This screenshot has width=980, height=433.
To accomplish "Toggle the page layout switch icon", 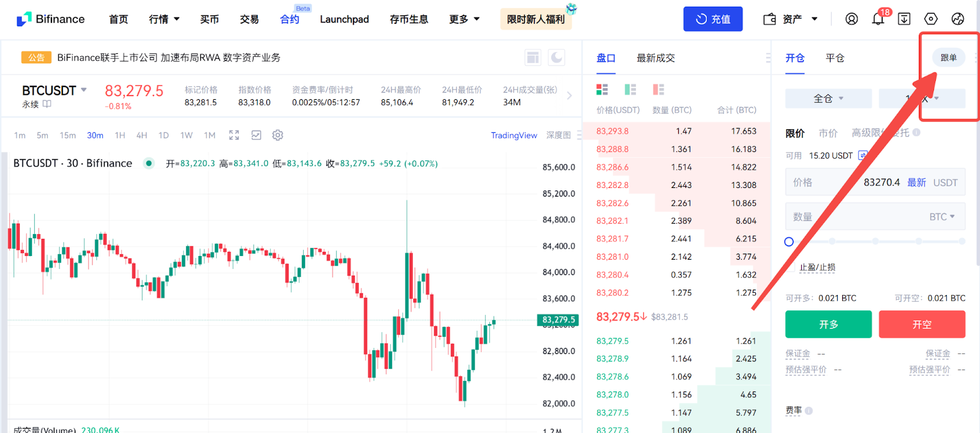I will pos(533,58).
